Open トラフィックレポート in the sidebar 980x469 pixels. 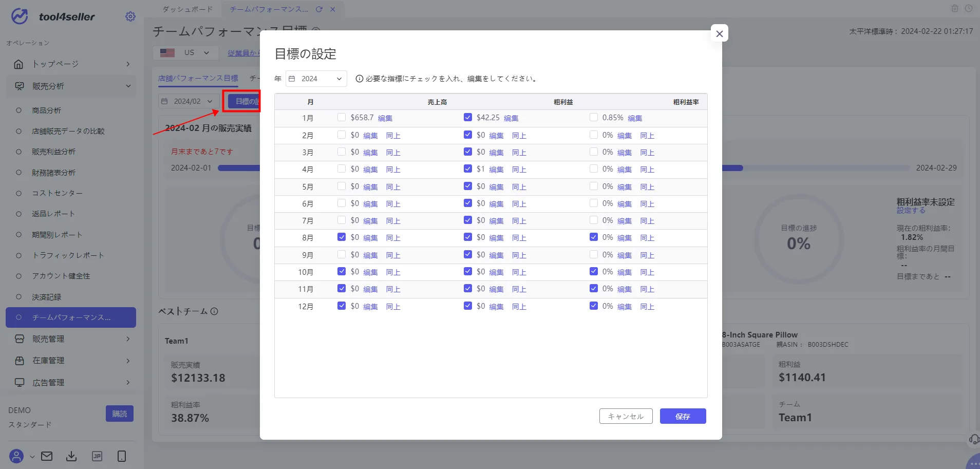click(x=68, y=255)
